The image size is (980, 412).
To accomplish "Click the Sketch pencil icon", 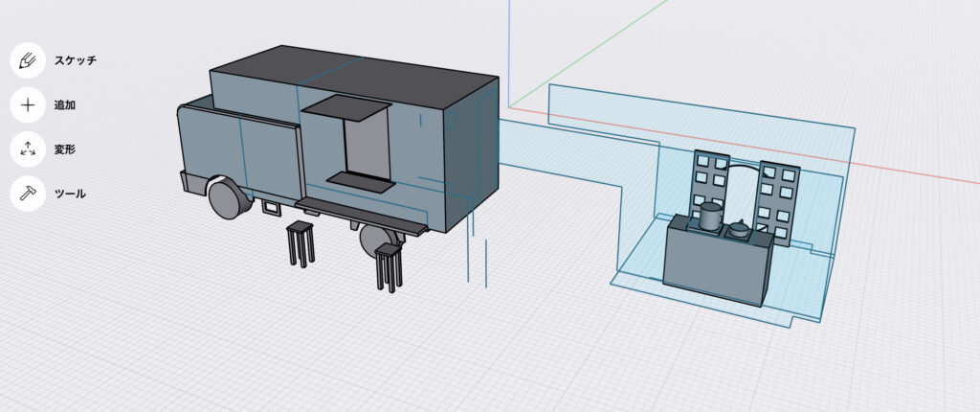I will point(29,59).
